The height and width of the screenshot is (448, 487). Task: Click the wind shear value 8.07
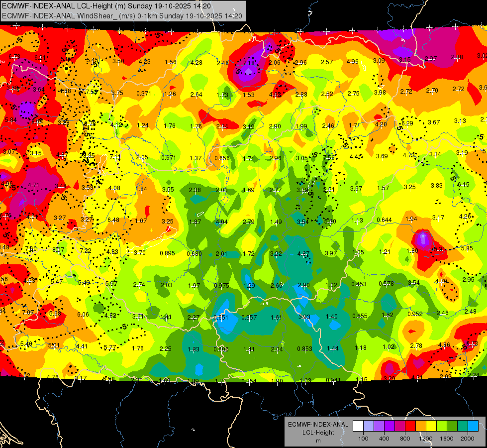(58, 250)
